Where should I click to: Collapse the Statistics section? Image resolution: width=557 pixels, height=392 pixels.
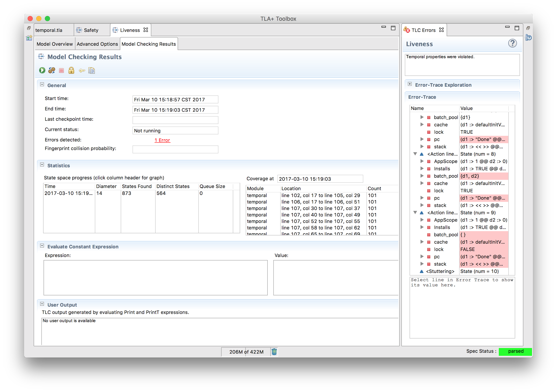point(42,165)
